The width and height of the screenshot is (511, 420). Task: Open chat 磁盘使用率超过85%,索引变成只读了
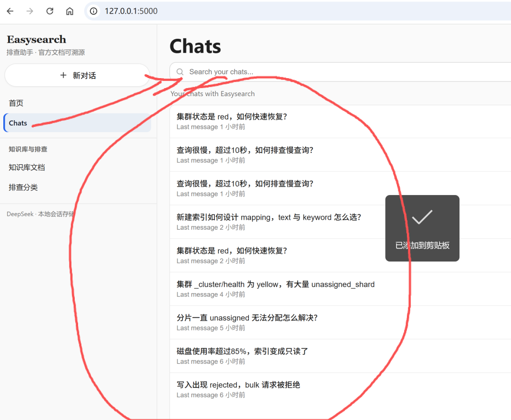coord(340,356)
